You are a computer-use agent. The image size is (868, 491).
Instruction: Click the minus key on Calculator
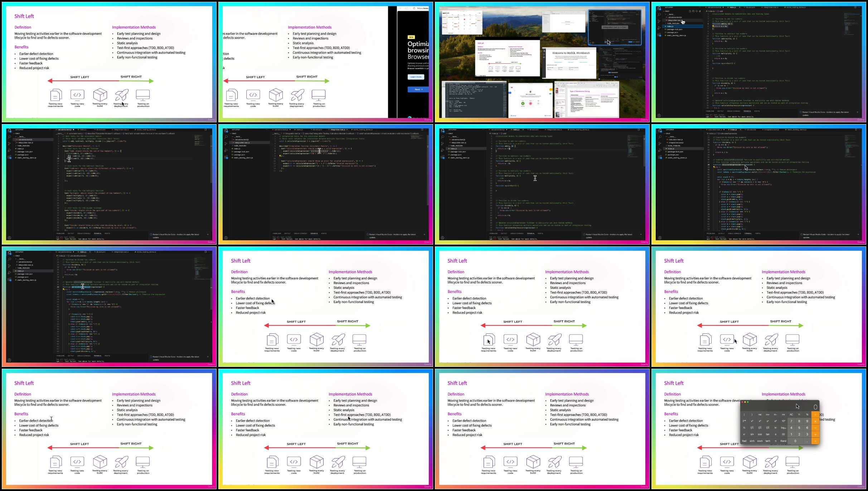pyautogui.click(x=815, y=428)
